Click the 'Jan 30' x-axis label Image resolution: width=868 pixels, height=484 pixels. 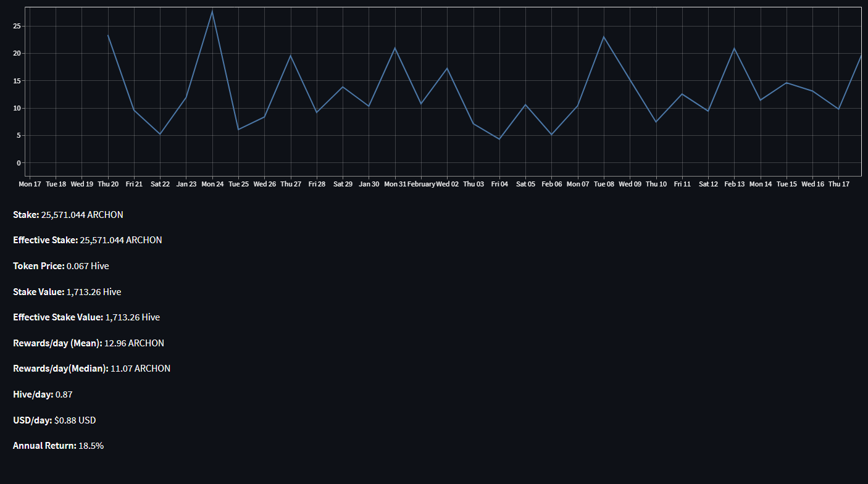pos(369,184)
